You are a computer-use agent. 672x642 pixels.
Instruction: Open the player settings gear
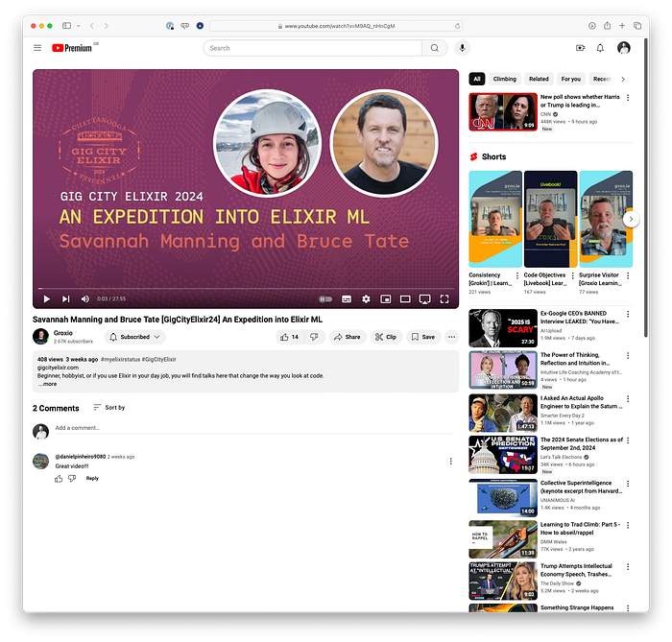pyautogui.click(x=366, y=299)
